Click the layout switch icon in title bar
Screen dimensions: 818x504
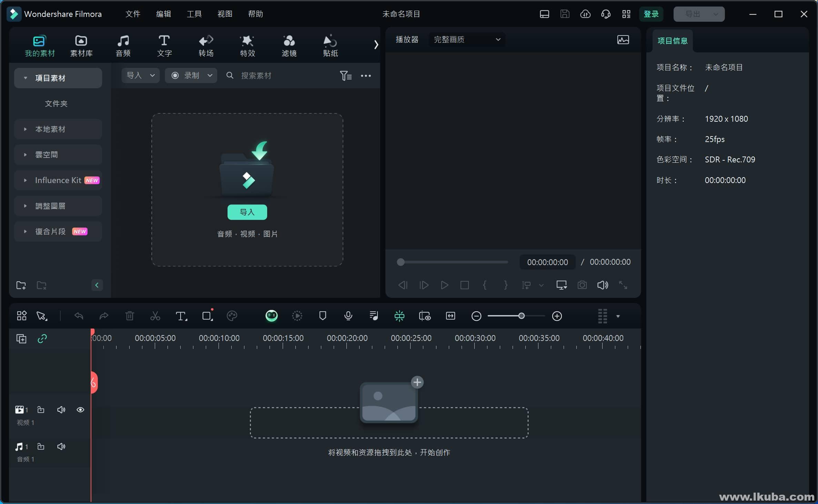[x=544, y=14]
